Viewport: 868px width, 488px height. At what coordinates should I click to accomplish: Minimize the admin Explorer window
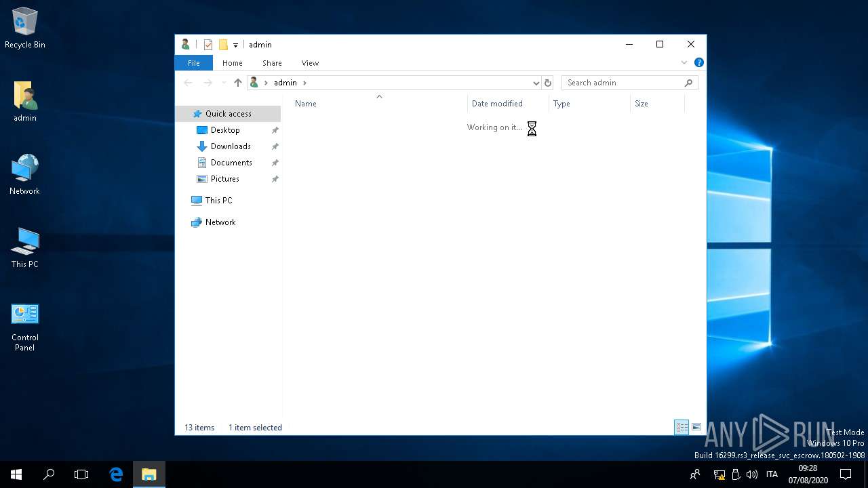pyautogui.click(x=629, y=45)
